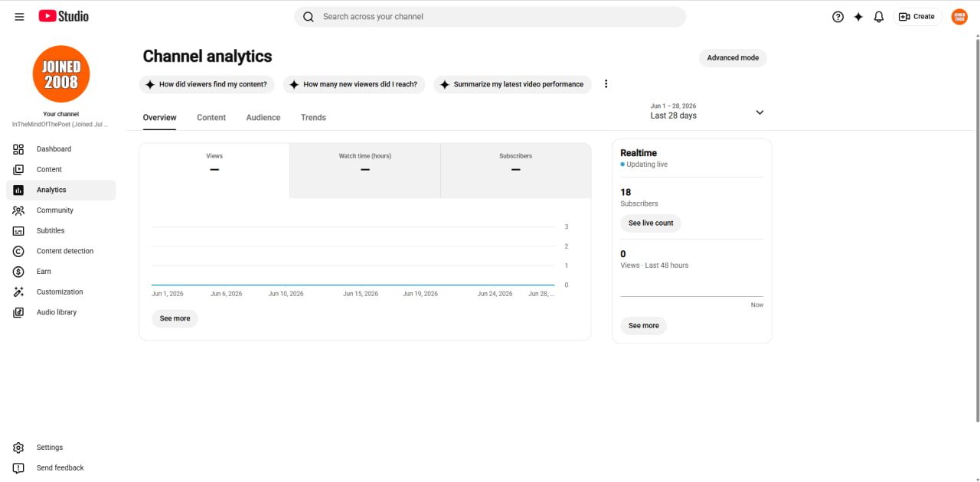Select the Subscribers metric card
Screen dimensions: 980x482
516,171
